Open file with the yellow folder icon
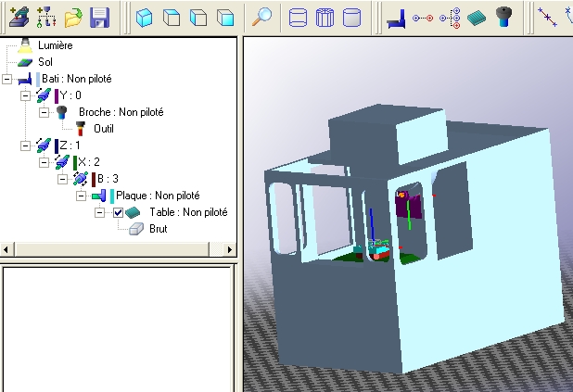Image resolution: width=573 pixels, height=392 pixels. [x=73, y=18]
